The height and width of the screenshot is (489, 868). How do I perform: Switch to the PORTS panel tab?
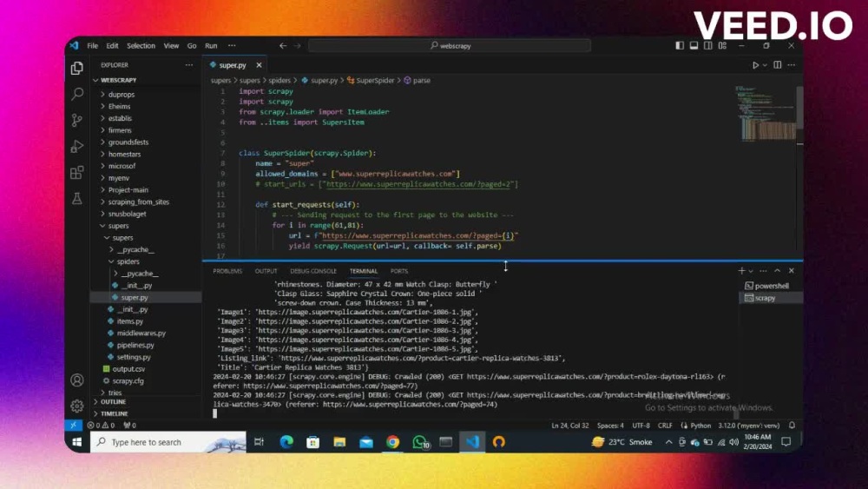point(399,271)
